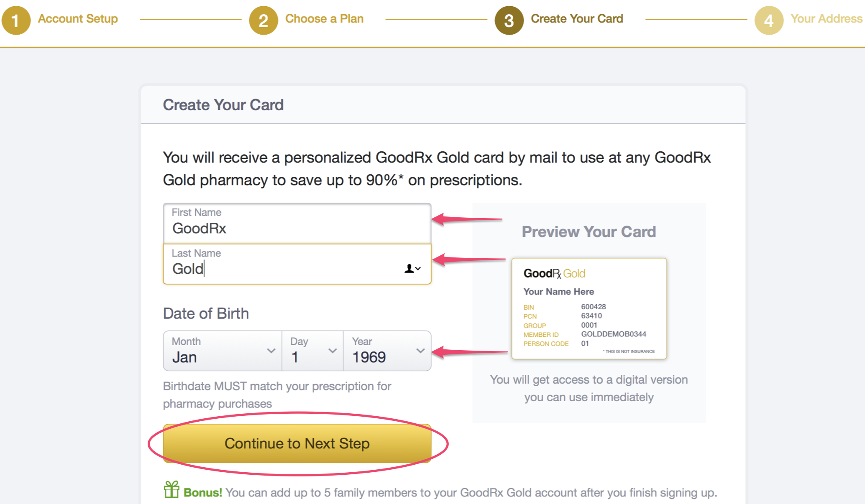Screen dimensions: 865x504
Task: Click the step 1 circle icon
Action: pos(16,20)
